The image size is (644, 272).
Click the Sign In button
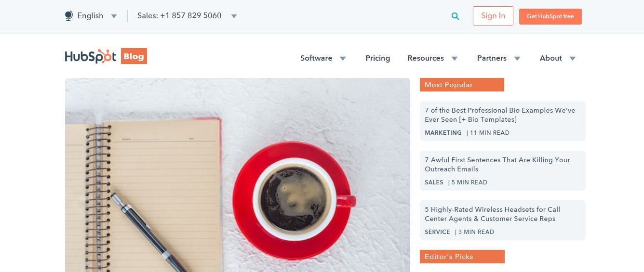pos(493,16)
